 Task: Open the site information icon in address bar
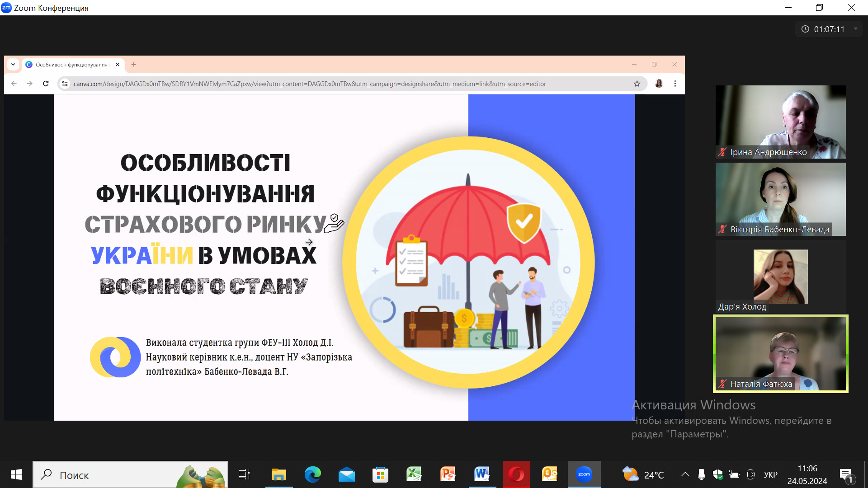coord(65,84)
